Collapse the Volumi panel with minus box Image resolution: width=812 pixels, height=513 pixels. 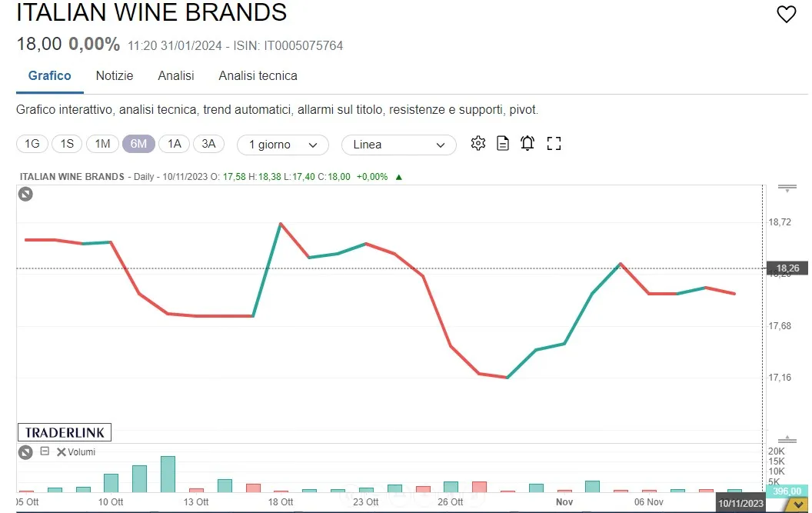[x=45, y=451]
